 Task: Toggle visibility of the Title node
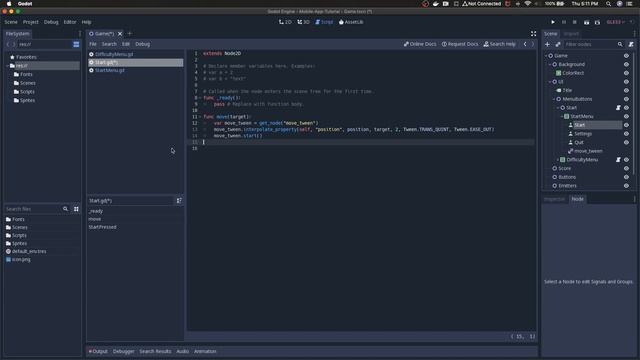626,90
